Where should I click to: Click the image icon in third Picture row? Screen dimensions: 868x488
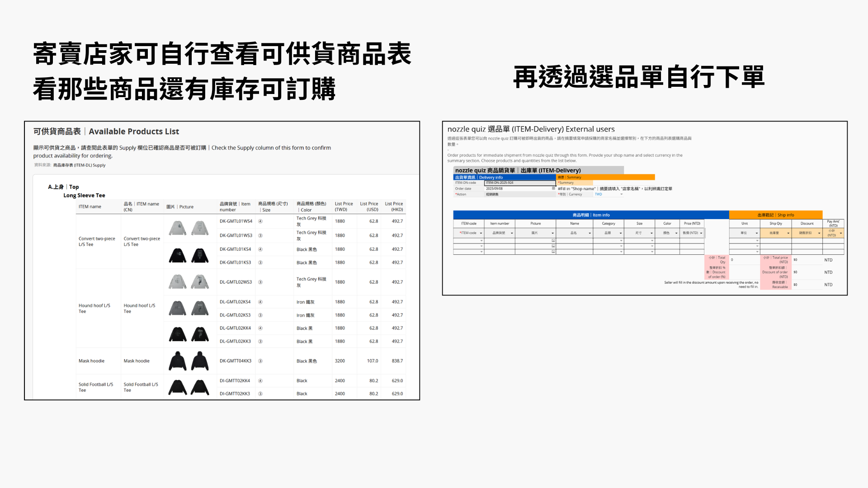point(553,252)
